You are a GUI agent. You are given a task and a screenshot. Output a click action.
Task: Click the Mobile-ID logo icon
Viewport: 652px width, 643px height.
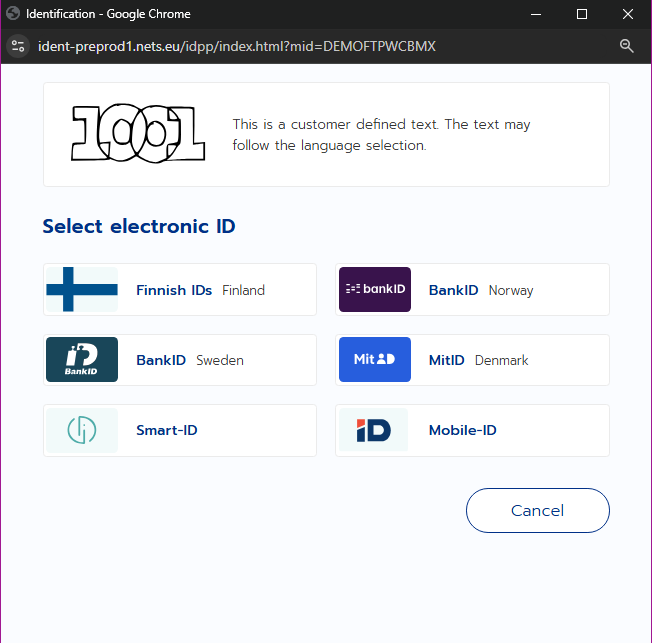(x=375, y=430)
